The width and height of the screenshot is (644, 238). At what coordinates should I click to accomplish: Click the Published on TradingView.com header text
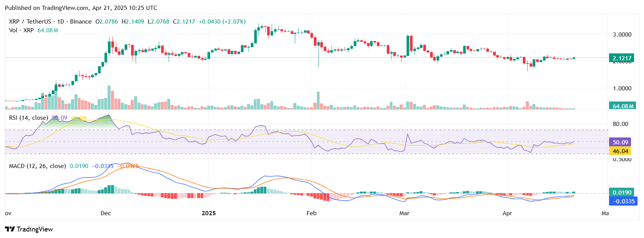click(81, 8)
